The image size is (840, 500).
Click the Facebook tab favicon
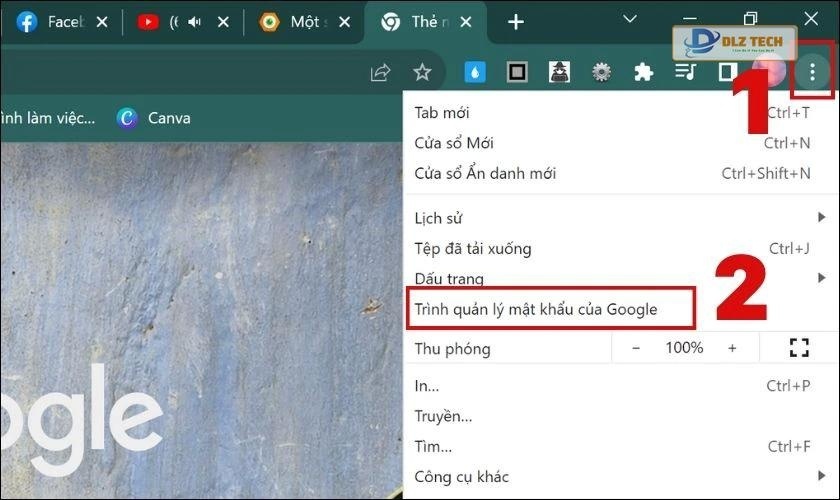tap(26, 22)
